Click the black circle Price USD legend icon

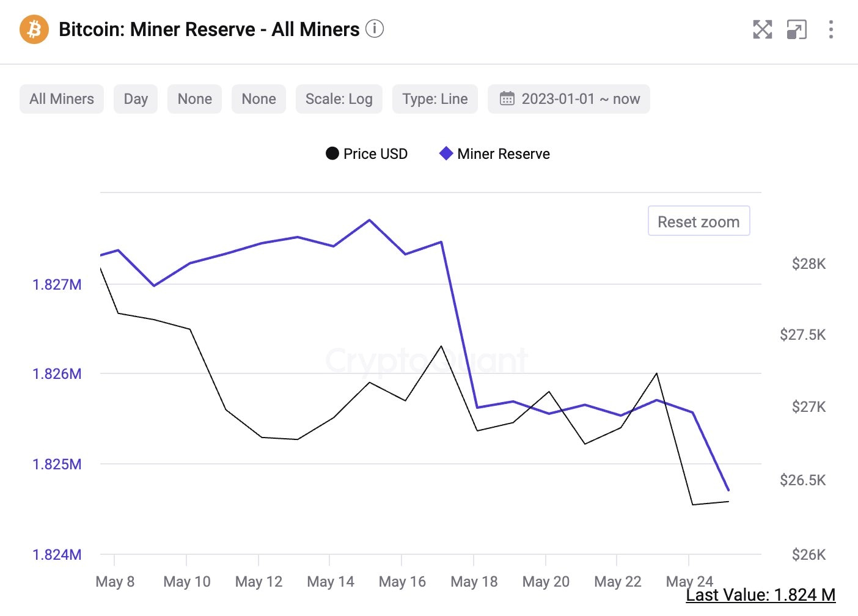[x=333, y=153]
